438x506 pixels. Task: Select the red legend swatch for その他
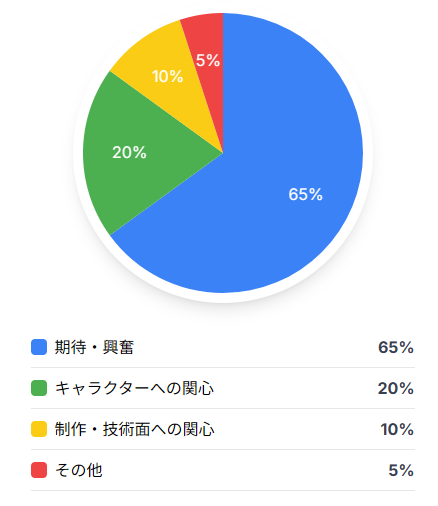[39, 470]
